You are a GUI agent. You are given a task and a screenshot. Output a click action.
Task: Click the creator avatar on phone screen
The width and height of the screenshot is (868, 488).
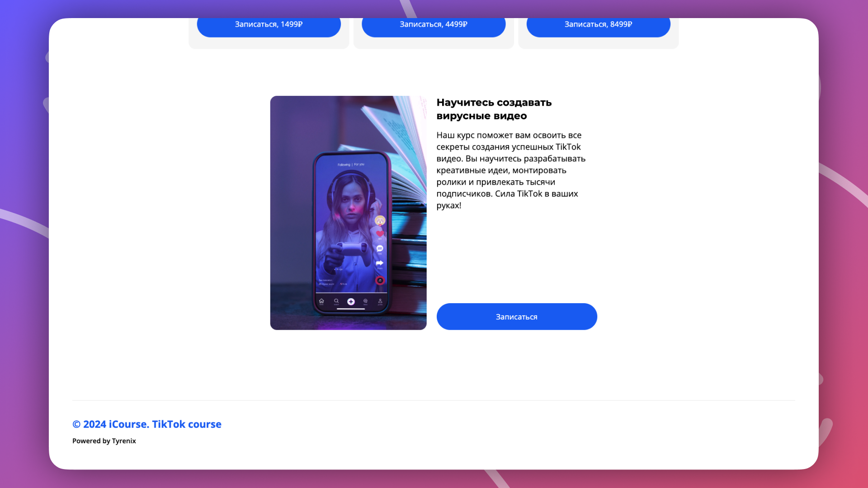pos(380,221)
